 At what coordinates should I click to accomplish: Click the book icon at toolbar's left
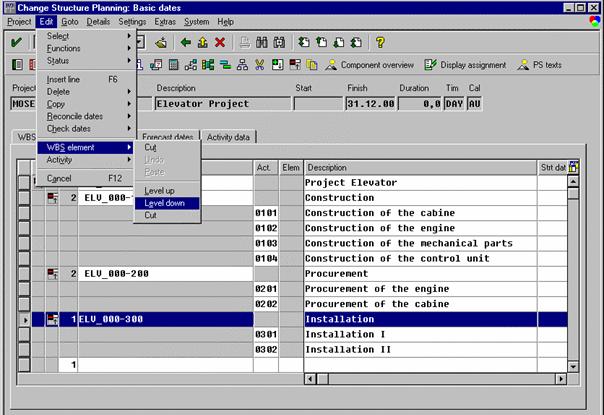pyautogui.click(x=17, y=65)
